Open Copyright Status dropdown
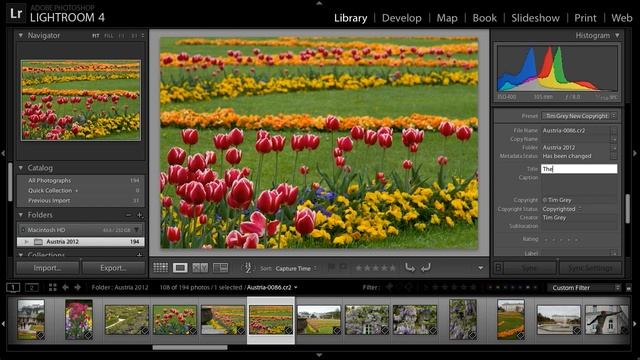Screen dimensions: 640x360 tap(562, 209)
